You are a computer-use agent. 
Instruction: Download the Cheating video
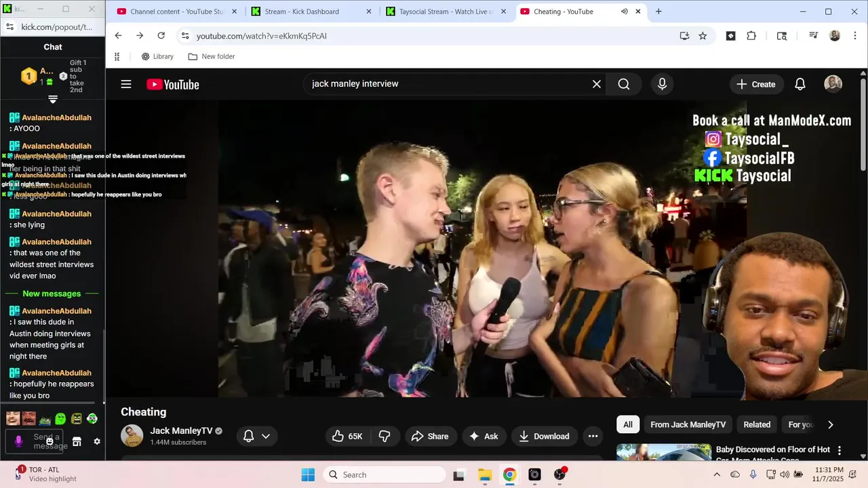[544, 436]
